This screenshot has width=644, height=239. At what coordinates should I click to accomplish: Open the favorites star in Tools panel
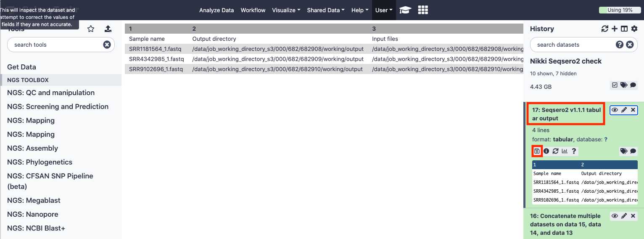tap(91, 29)
